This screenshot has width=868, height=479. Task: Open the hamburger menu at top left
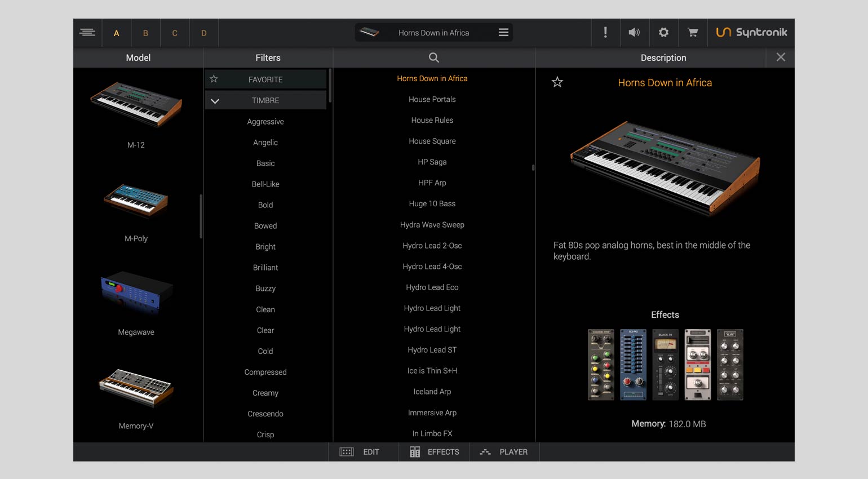(87, 33)
